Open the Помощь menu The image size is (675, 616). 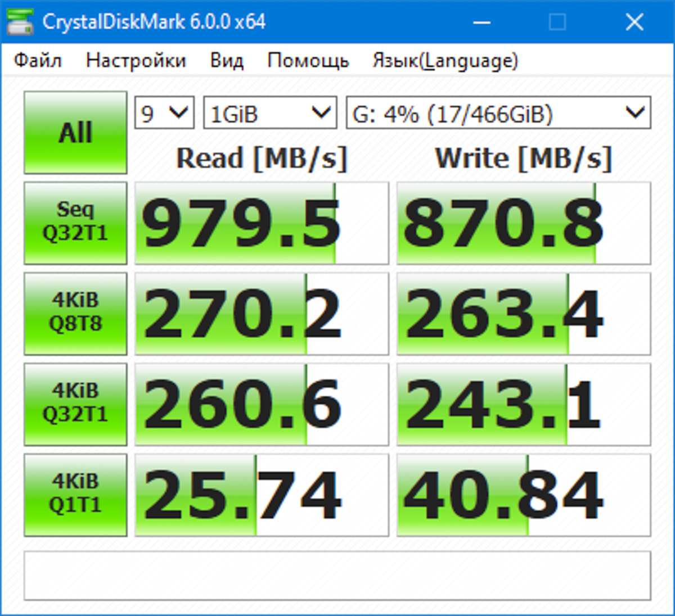point(308,60)
